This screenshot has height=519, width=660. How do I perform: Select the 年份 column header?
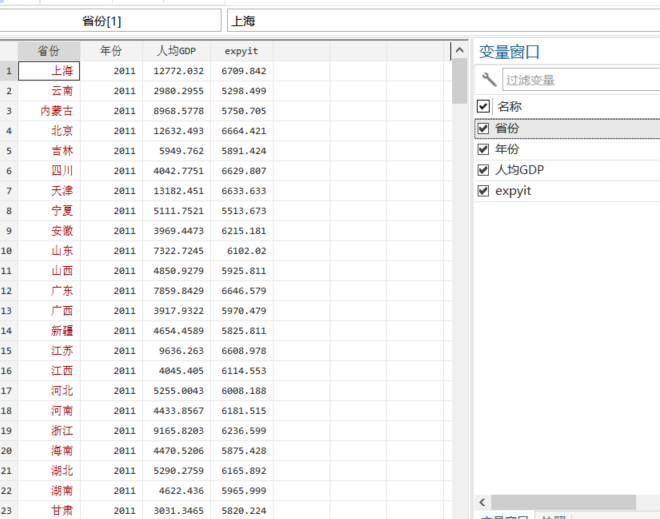(111, 51)
